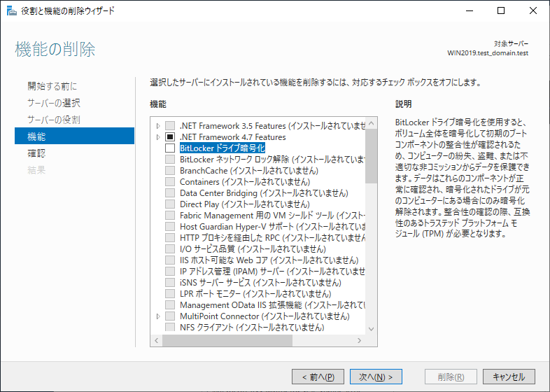Open the 開始する前に step
The height and width of the screenshot is (392, 550).
pyautogui.click(x=52, y=86)
